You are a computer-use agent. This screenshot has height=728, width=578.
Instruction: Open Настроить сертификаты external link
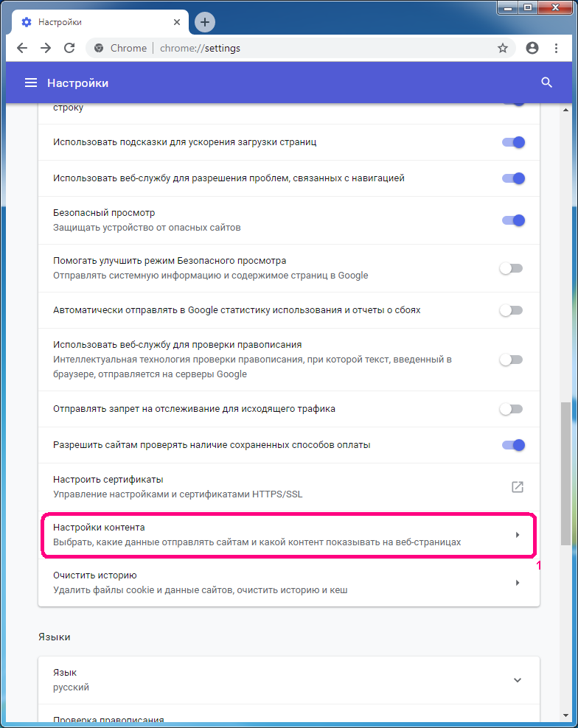click(517, 487)
